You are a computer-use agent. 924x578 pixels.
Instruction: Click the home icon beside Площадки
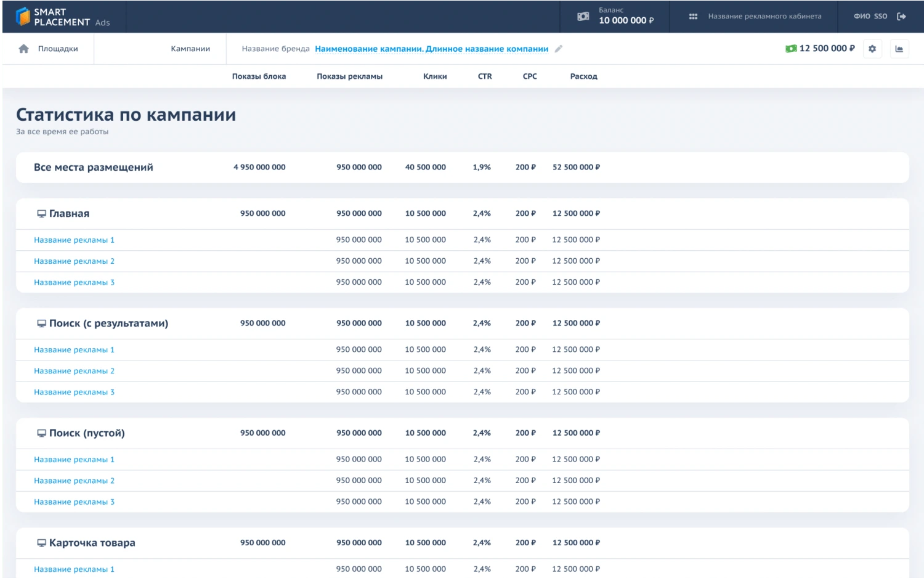click(23, 49)
